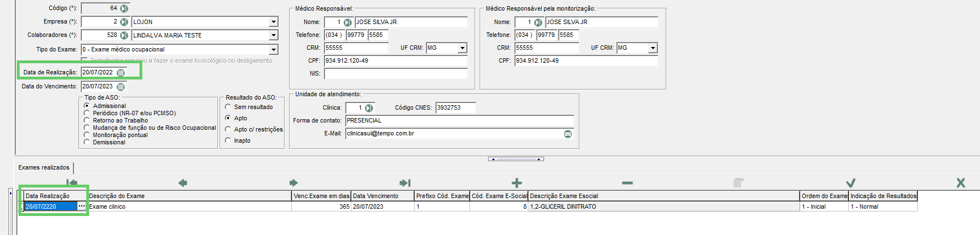Image resolution: width=980 pixels, height=235 pixels.
Task: Collapse panel using the splitter handle
Action: [516, 159]
